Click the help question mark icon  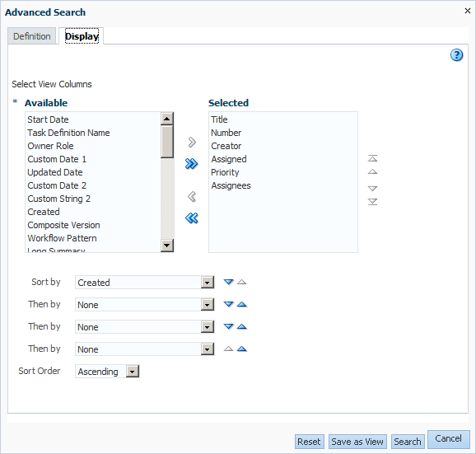(x=456, y=55)
